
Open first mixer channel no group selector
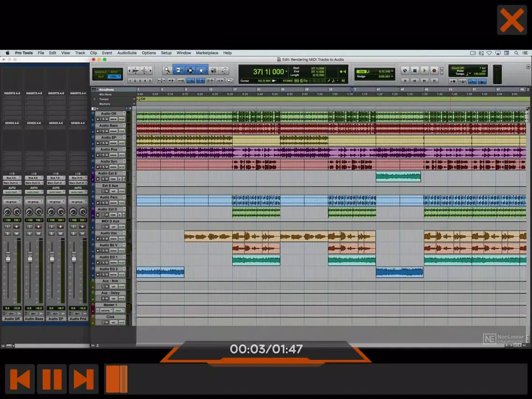(12, 201)
